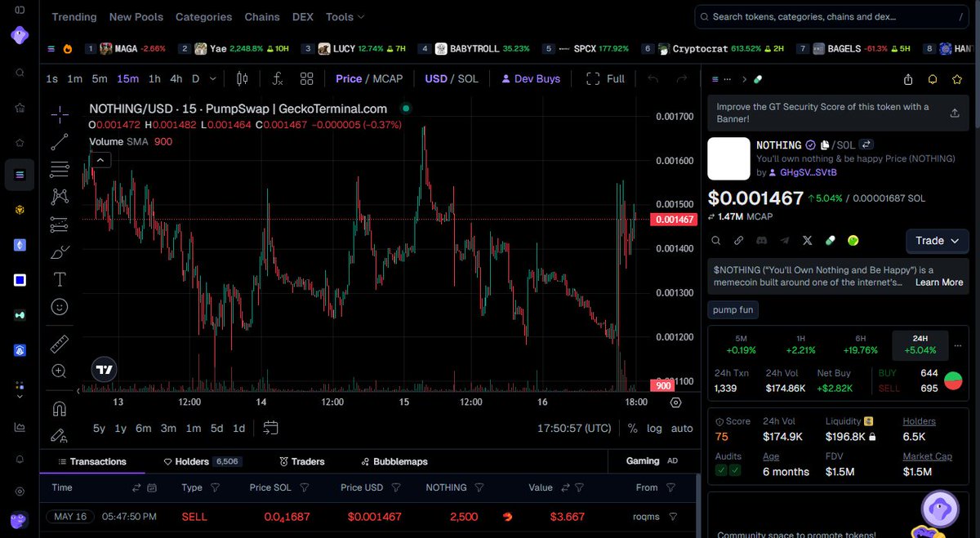The image size is (980, 538).
Task: Toggle percent scale on chart
Action: tap(633, 428)
